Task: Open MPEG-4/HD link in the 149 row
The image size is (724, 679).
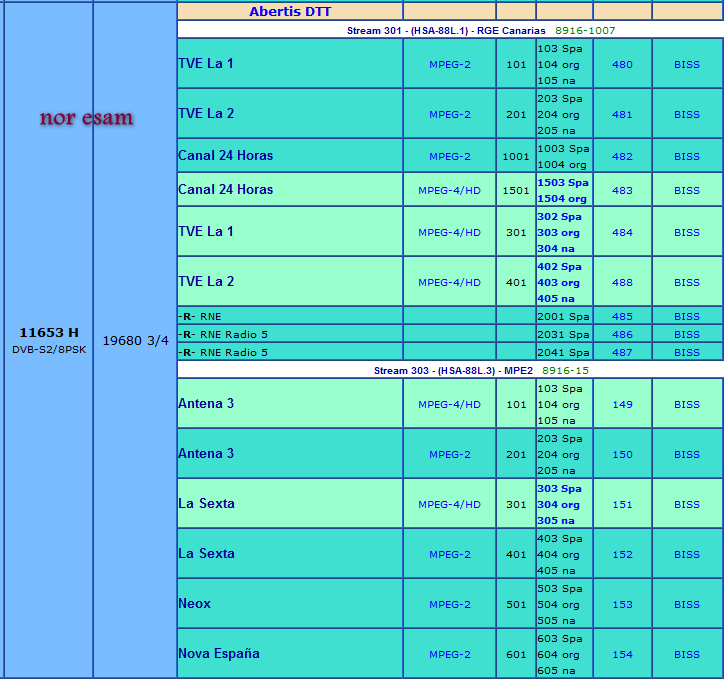Action: pos(449,405)
